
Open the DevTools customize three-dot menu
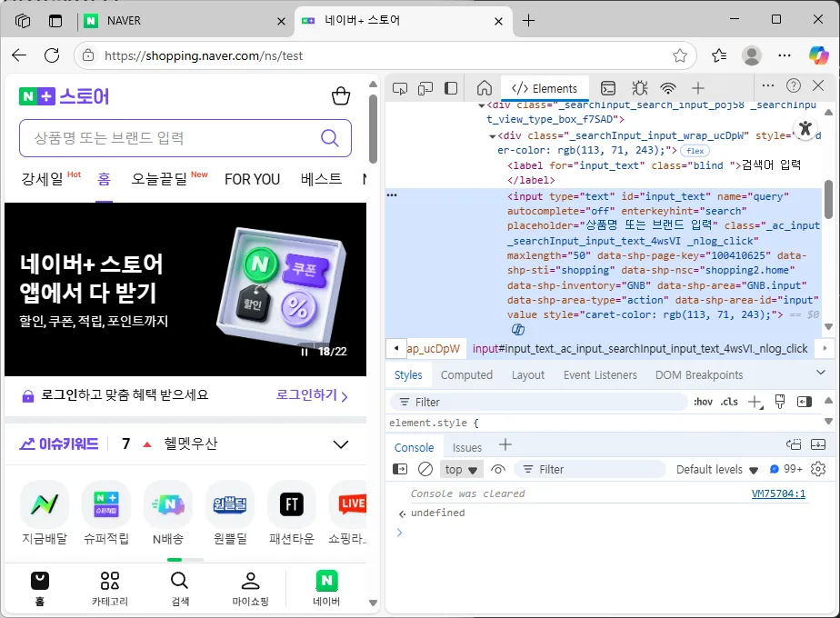coord(767,85)
